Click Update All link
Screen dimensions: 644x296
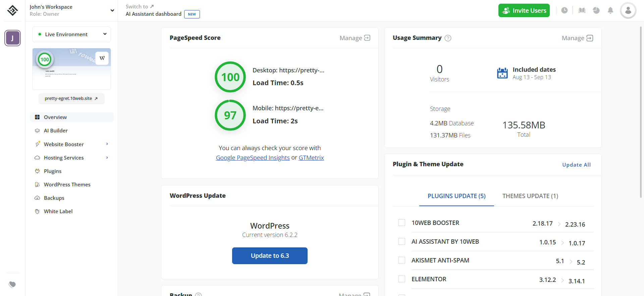click(576, 165)
